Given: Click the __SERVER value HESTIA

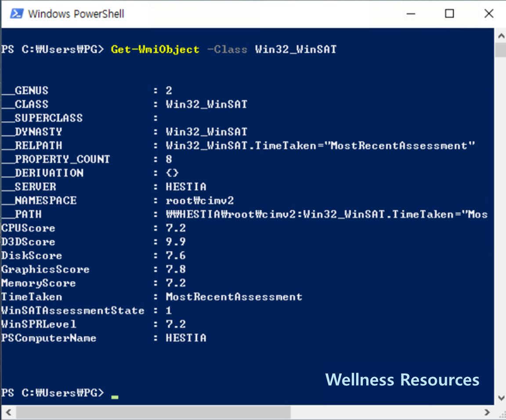Looking at the screenshot, I should (186, 187).
